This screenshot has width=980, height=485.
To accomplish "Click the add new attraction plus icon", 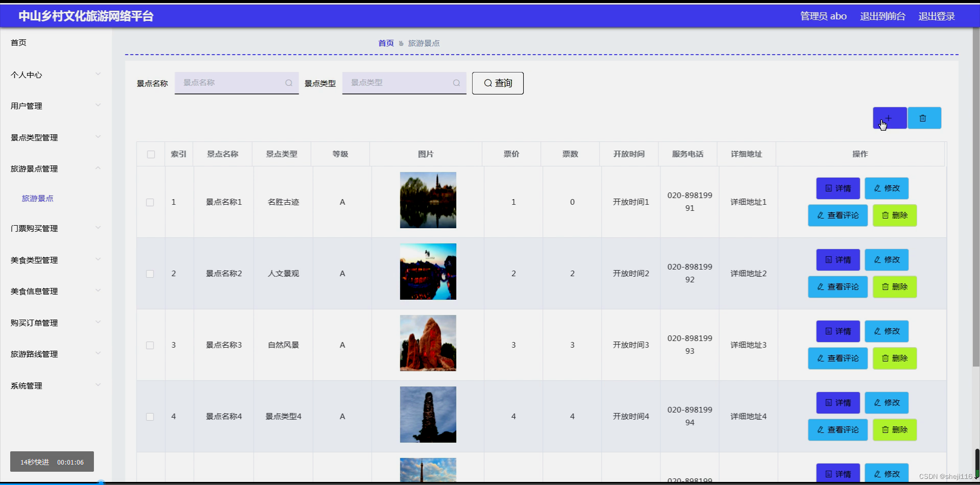I will 889,117.
